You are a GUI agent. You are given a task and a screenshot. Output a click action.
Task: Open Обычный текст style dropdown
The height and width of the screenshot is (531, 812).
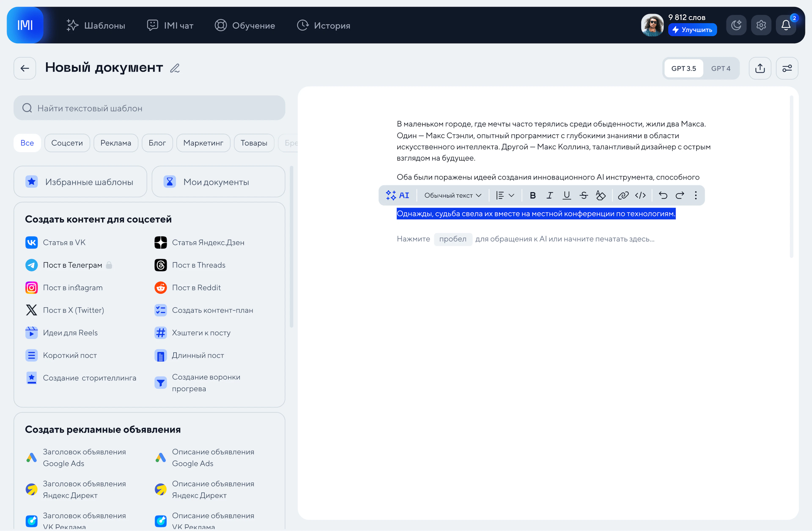pos(453,195)
